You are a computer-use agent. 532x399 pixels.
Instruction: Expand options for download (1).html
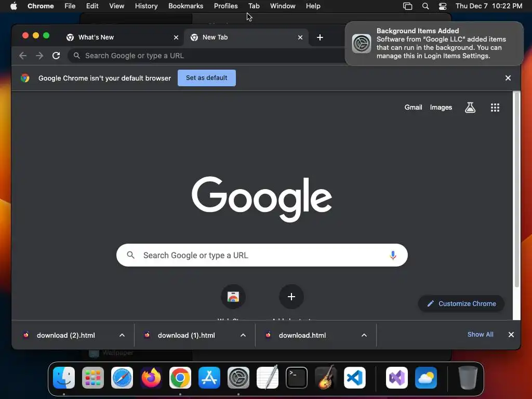tap(243, 335)
